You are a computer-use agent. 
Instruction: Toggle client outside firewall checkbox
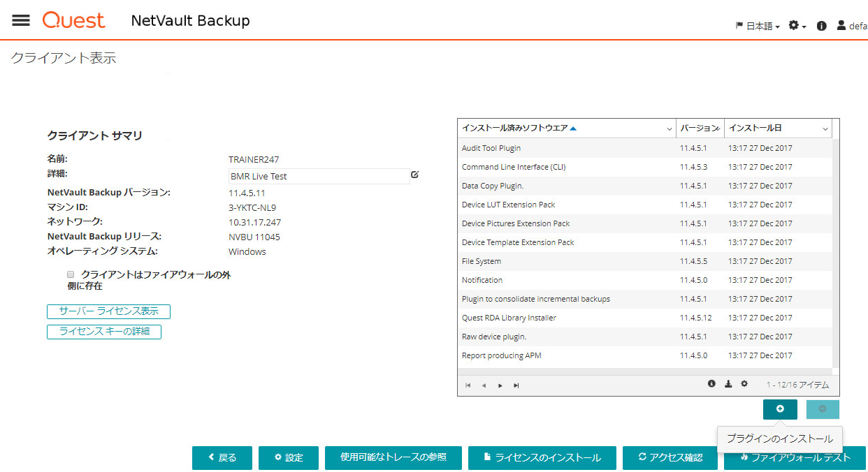tap(71, 275)
